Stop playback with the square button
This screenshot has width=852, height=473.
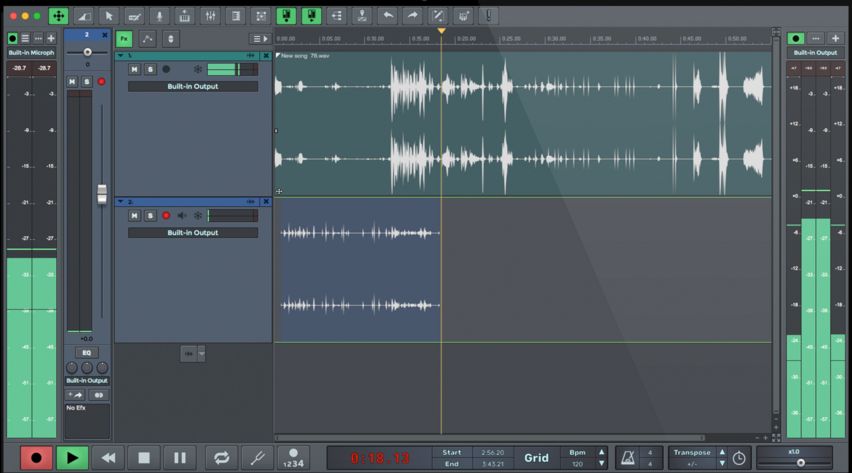[144, 458]
